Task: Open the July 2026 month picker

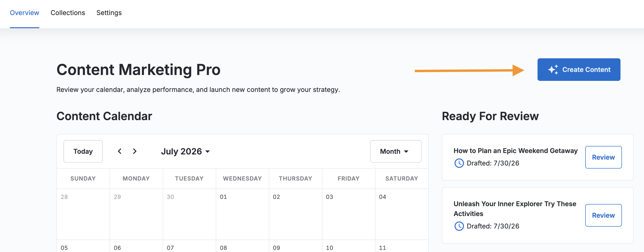Action: [185, 151]
